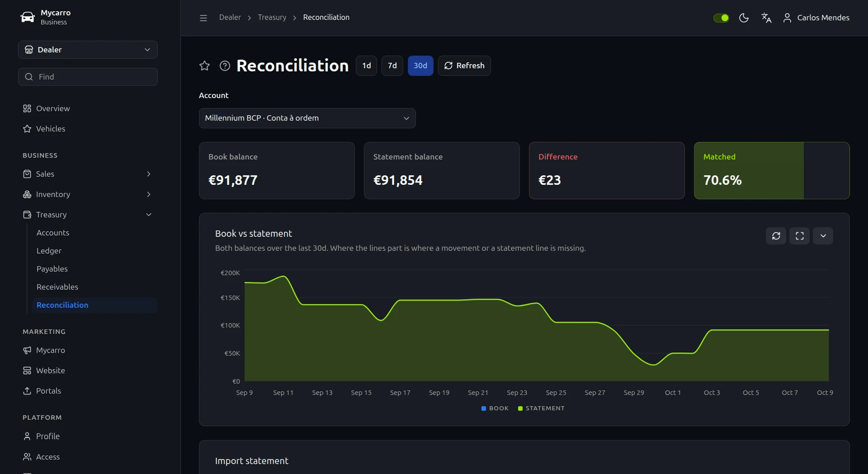Click the Profile person icon

click(27, 436)
